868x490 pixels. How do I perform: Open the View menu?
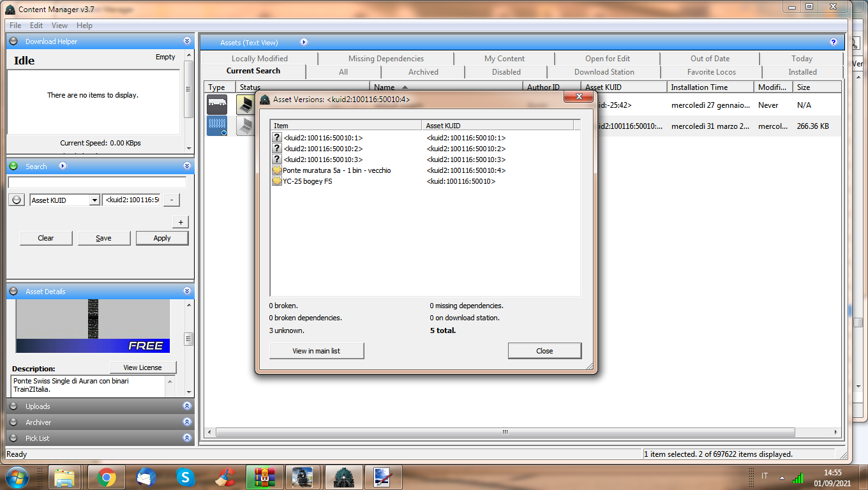click(59, 26)
